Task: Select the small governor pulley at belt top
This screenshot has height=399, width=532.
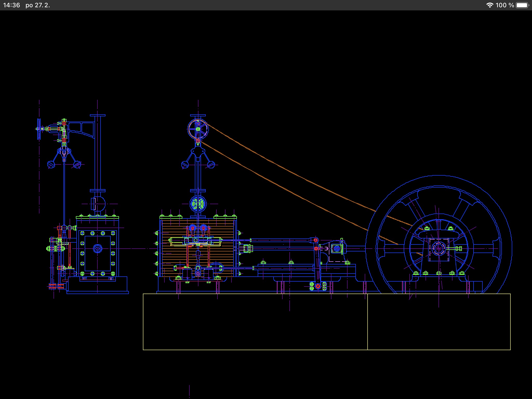Action: point(198,129)
